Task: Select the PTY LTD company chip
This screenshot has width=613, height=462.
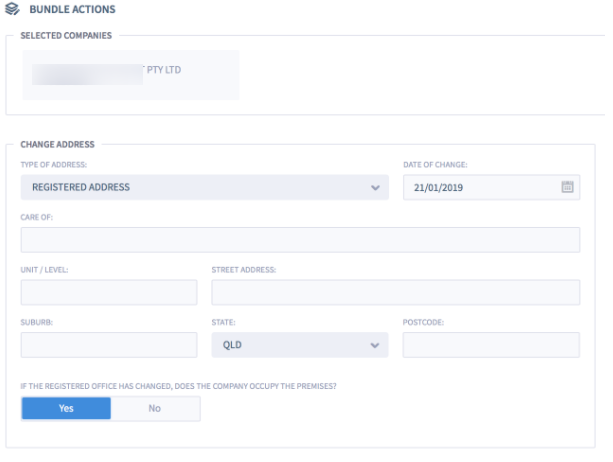Action: (131, 73)
